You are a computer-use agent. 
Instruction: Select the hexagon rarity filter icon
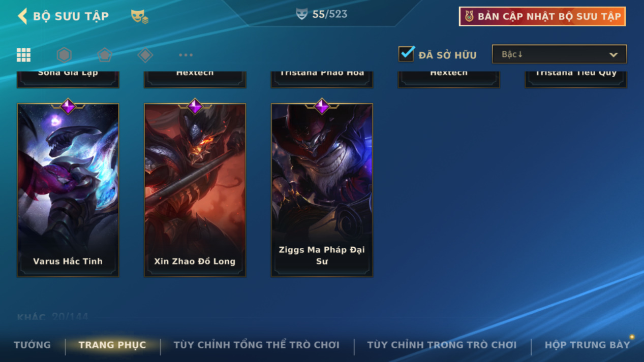point(64,55)
